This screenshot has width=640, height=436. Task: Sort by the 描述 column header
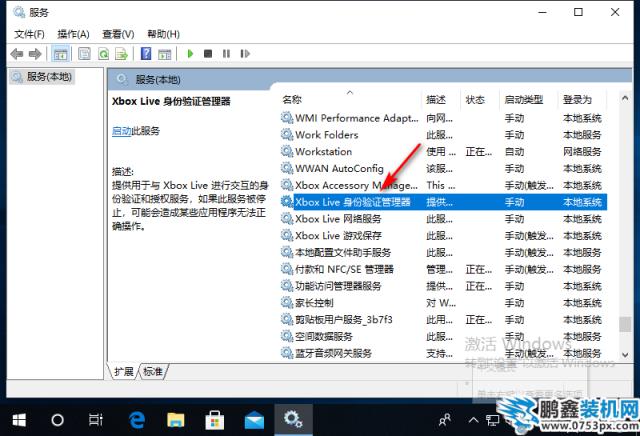point(436,100)
